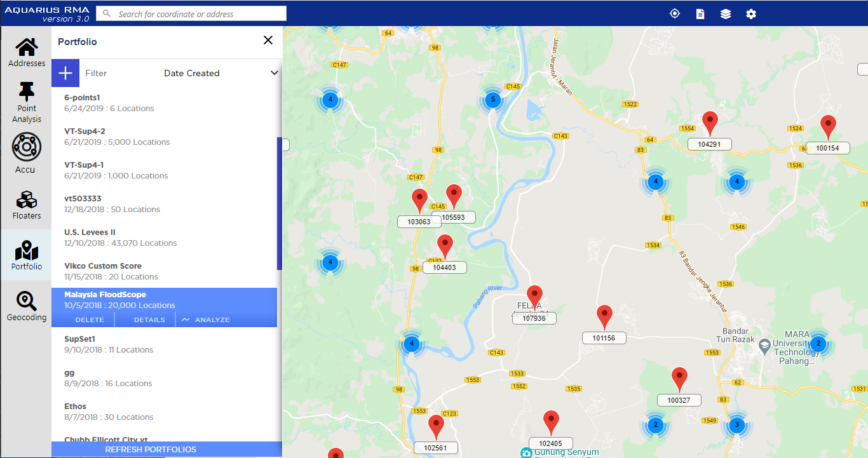Open the map layers icon
868x458 pixels.
tap(726, 13)
